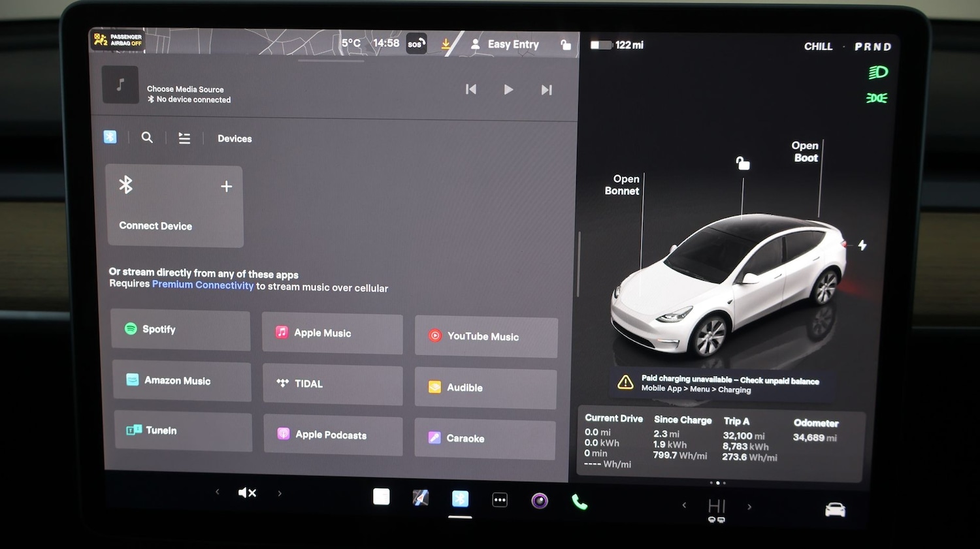
Task: Switch to the Devices tab
Action: [x=234, y=138]
